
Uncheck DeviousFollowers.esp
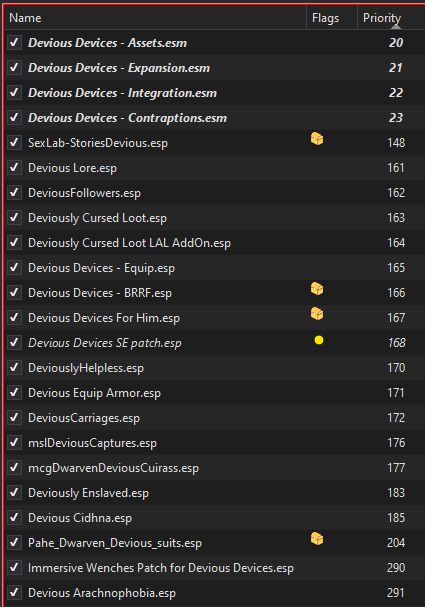point(14,192)
